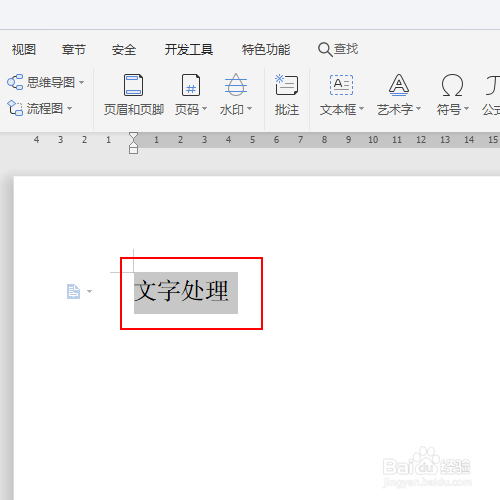Select the 开发工具 tab
500x500 pixels.
click(189, 50)
